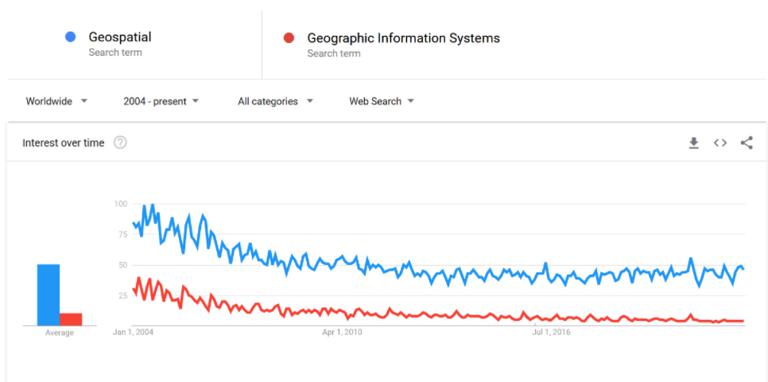The height and width of the screenshot is (382, 768).
Task: Edit the Geographic Information Systems search term
Action: pos(403,38)
